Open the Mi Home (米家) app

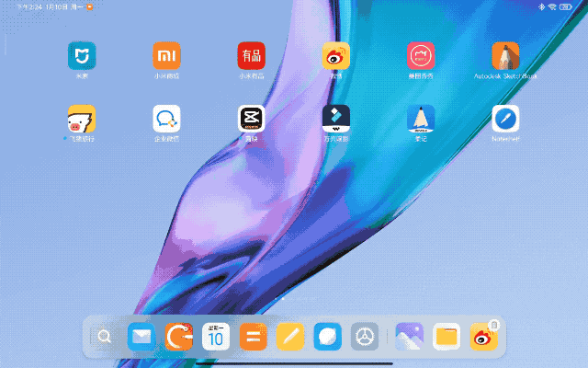pyautogui.click(x=82, y=56)
